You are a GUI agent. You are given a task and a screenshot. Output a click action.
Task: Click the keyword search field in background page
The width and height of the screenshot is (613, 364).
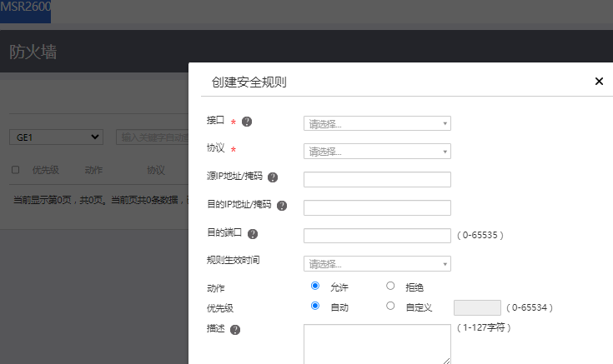(153, 137)
